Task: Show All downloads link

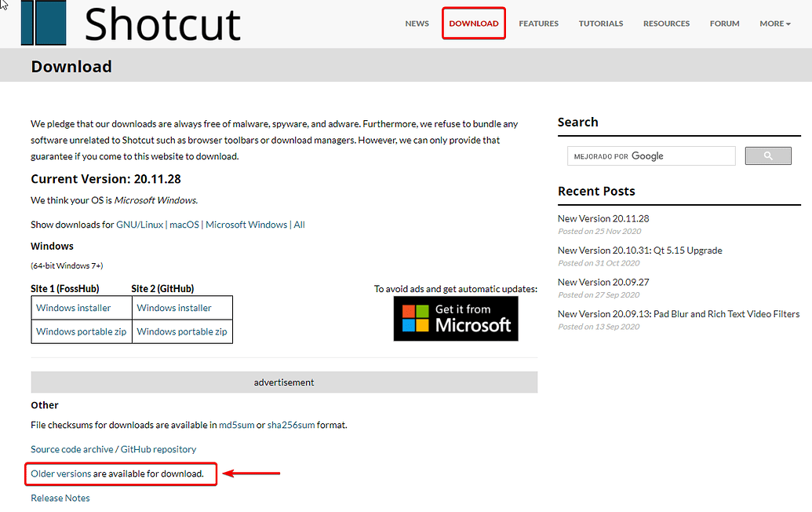Action: [300, 225]
